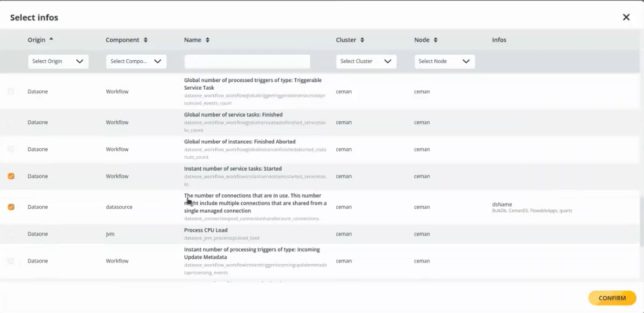Click the Component column sort icon
This screenshot has width=644, height=313.
(146, 40)
